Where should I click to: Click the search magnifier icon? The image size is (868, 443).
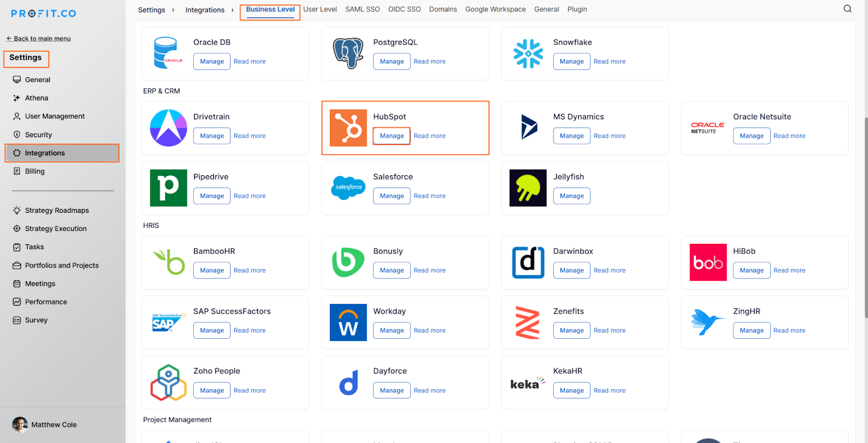(x=847, y=9)
